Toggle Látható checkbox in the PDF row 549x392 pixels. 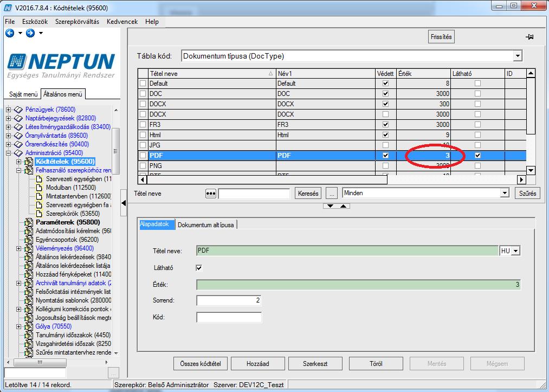(x=477, y=156)
